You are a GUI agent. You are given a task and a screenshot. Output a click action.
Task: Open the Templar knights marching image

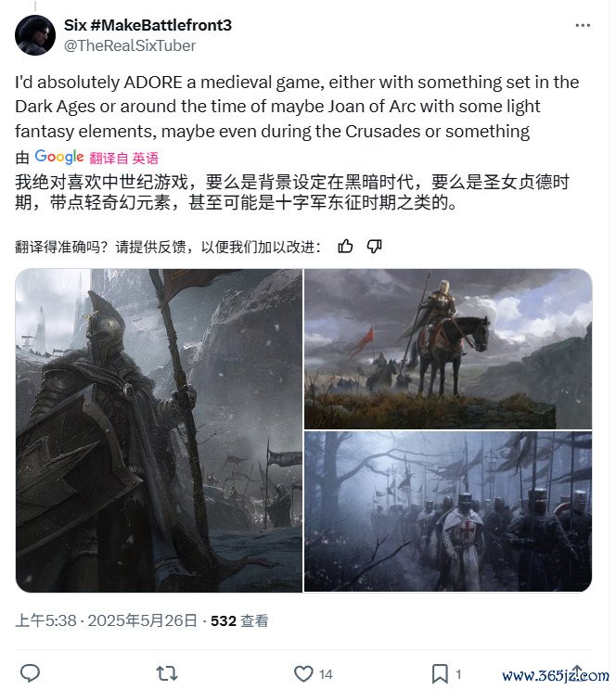(x=448, y=512)
